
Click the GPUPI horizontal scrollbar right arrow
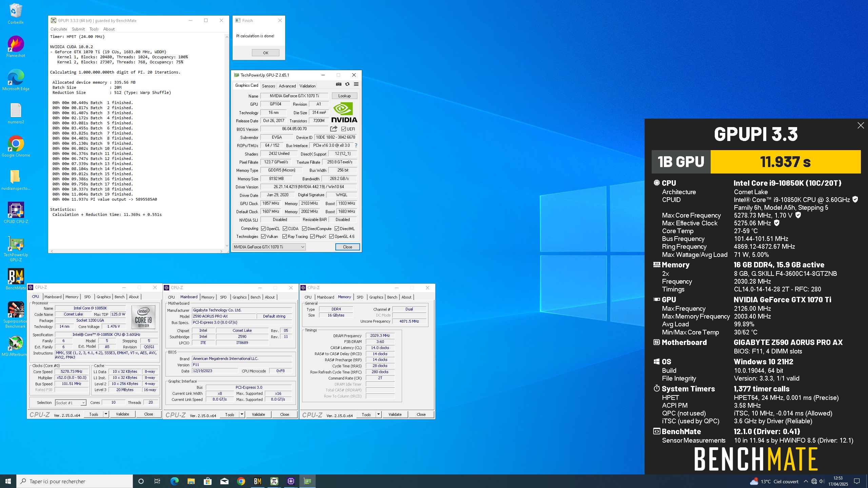coord(221,251)
